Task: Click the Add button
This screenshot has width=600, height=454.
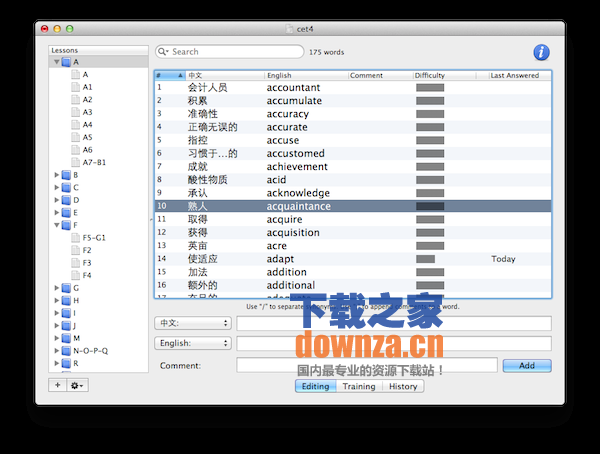Action: tap(527, 366)
